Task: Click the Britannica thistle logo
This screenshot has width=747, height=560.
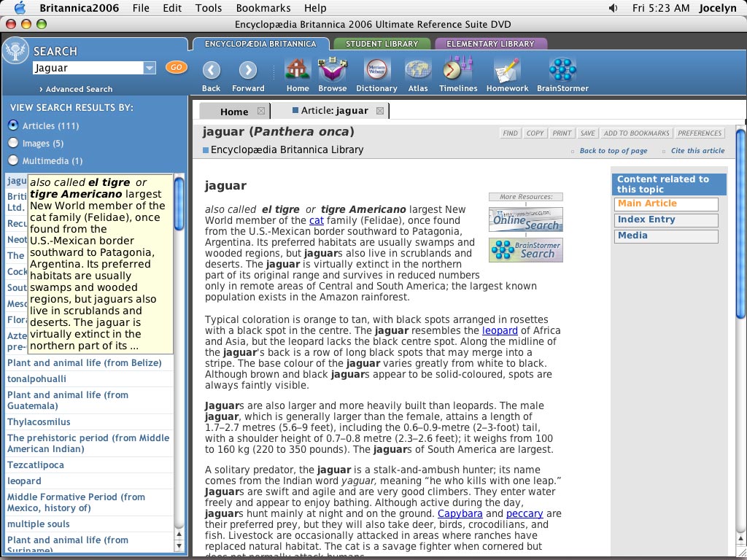Action: (16, 51)
